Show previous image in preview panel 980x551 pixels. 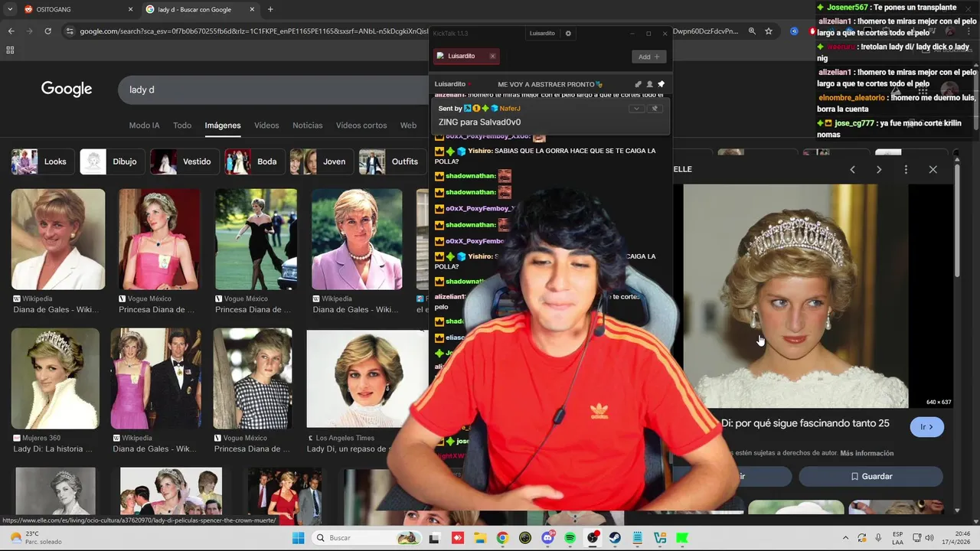[852, 169]
